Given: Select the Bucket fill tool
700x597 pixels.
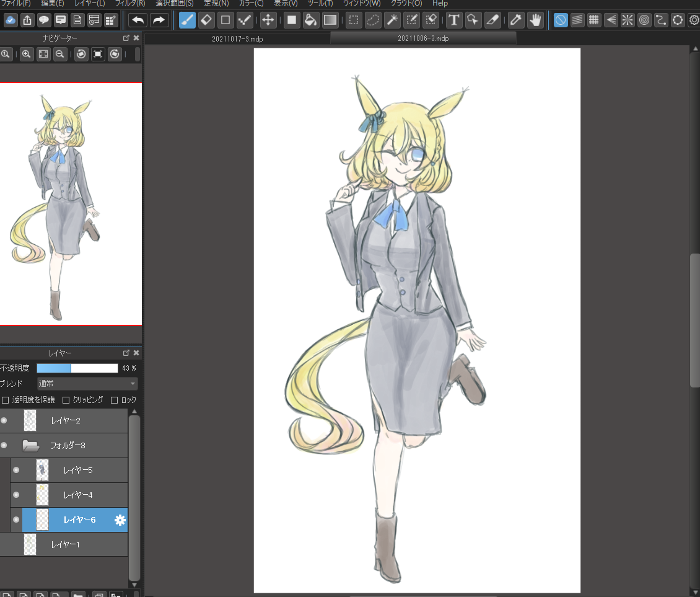Looking at the screenshot, I should pyautogui.click(x=311, y=20).
